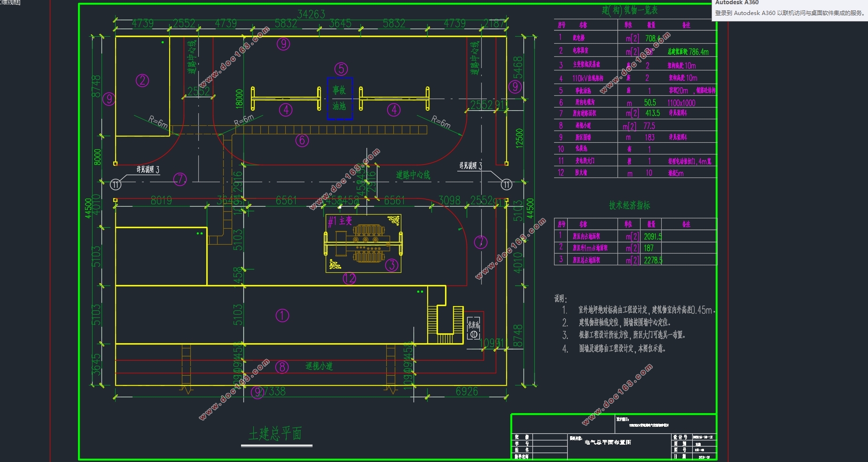This screenshot has width=868, height=462.
Task: Click the '#1 主变' transformer label
Action: coord(340,221)
